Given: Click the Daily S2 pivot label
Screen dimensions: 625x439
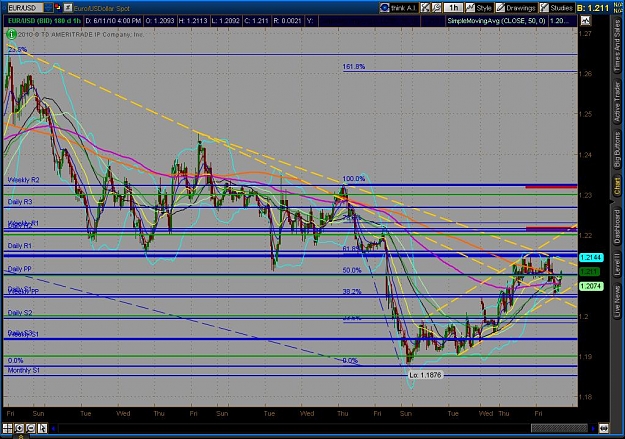Looking at the screenshot, I should 20,313.
